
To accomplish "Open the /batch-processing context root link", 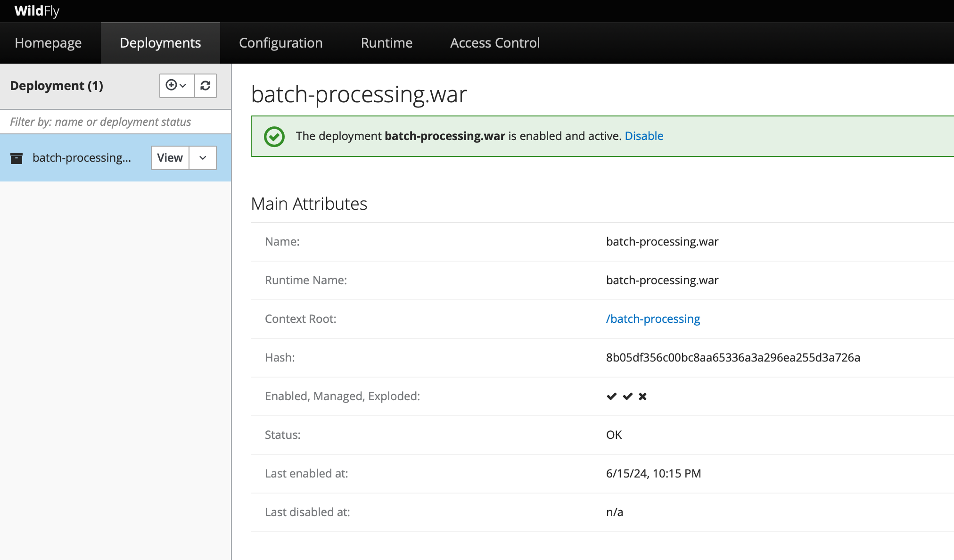I will tap(653, 319).
